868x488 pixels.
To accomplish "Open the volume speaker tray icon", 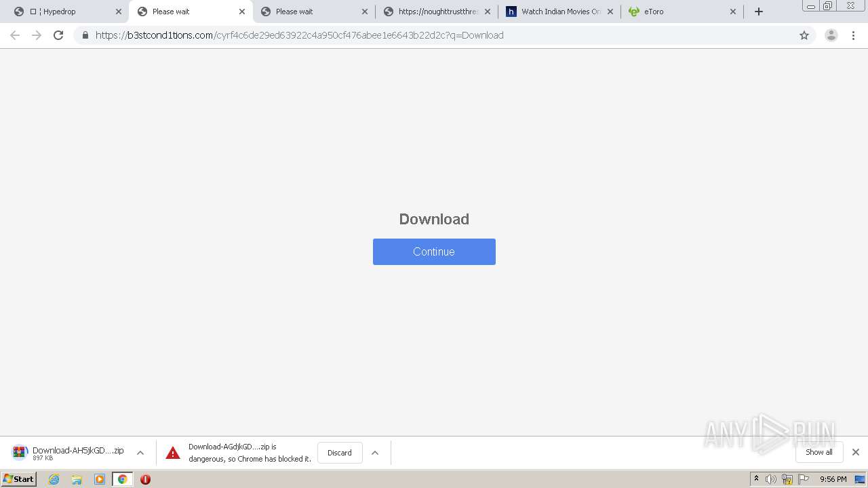I will 771,479.
